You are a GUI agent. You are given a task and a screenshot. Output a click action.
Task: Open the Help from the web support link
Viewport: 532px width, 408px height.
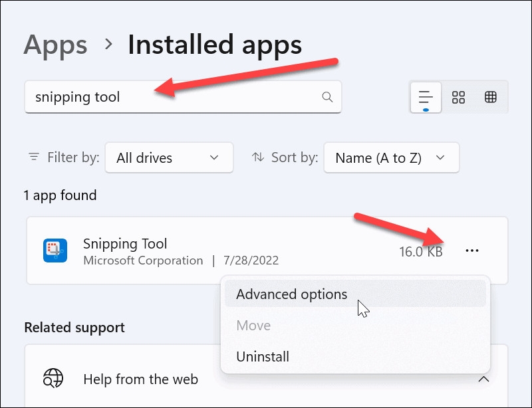click(140, 379)
